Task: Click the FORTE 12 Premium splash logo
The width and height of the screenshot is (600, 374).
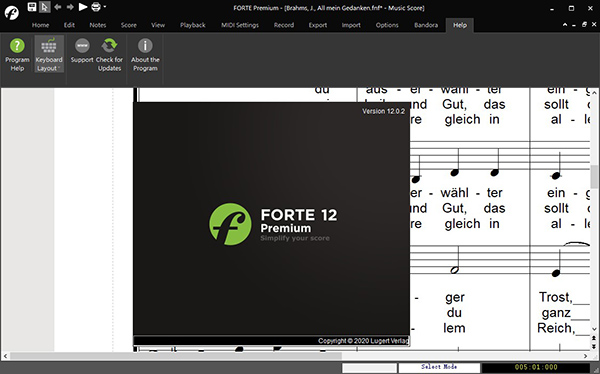Action: 273,224
